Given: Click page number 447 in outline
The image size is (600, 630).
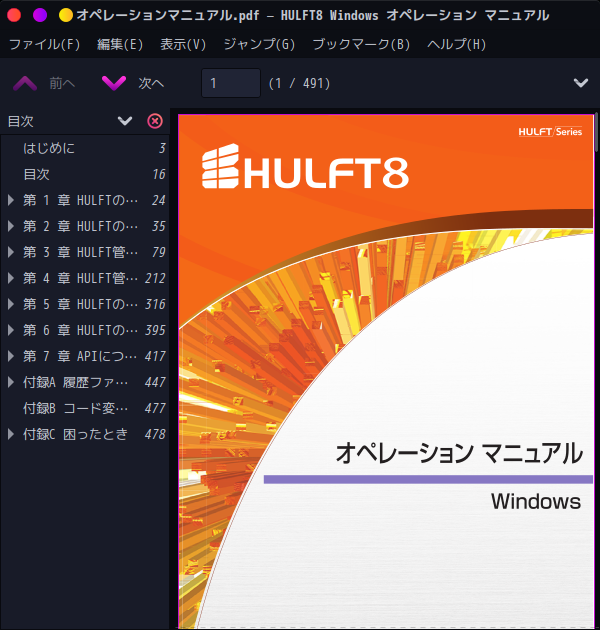Looking at the screenshot, I should [x=155, y=382].
